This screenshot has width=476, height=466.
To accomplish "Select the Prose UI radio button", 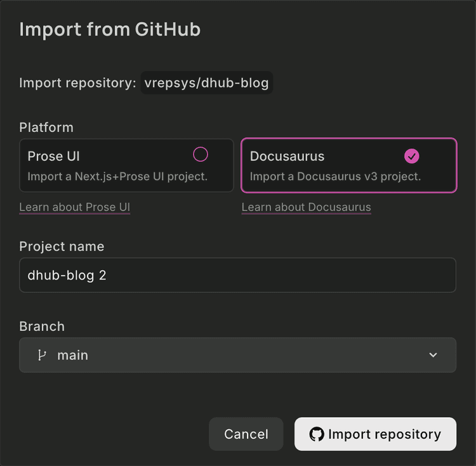I will [201, 155].
